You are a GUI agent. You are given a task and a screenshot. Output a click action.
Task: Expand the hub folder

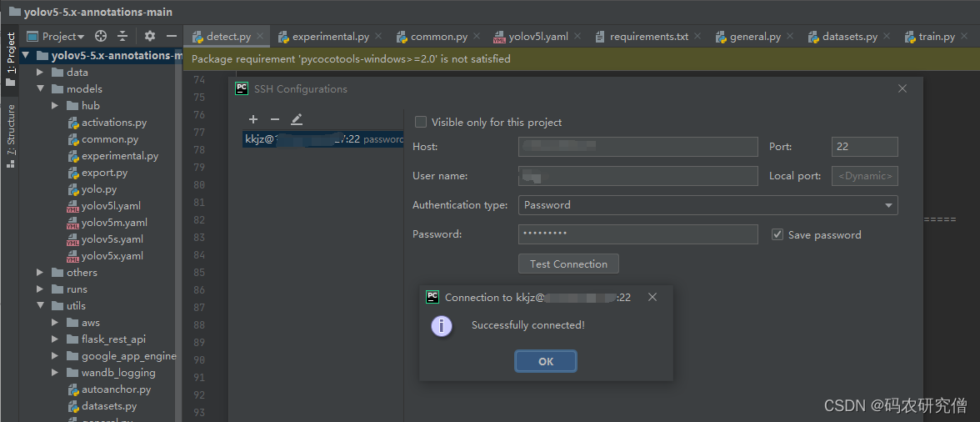(x=55, y=106)
